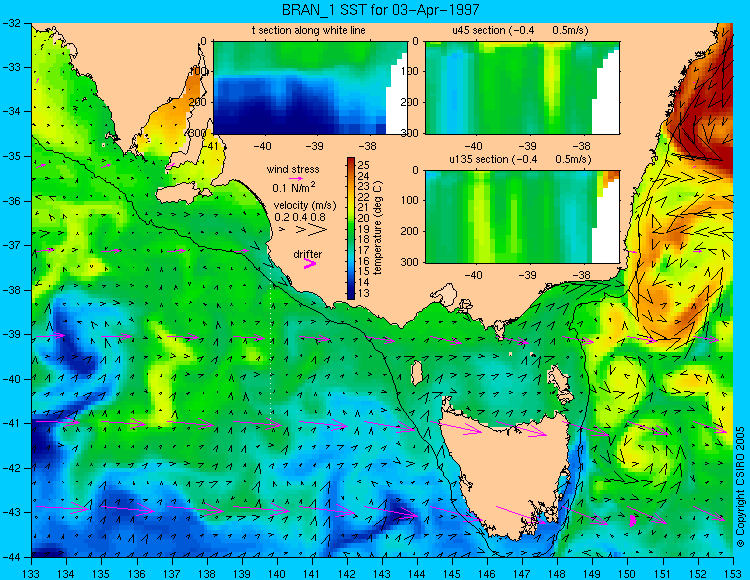750x580 pixels.
Task: Click the 150 longitude axis label
Action: pyautogui.click(x=628, y=574)
